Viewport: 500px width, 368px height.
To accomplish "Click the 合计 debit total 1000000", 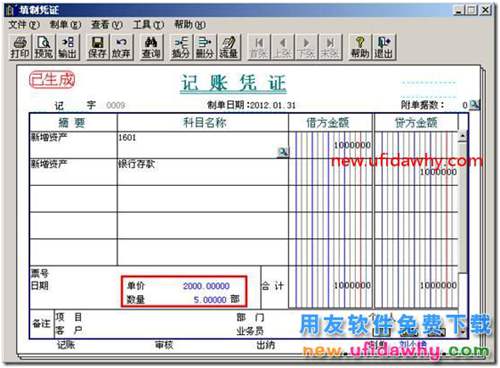I will click(352, 286).
